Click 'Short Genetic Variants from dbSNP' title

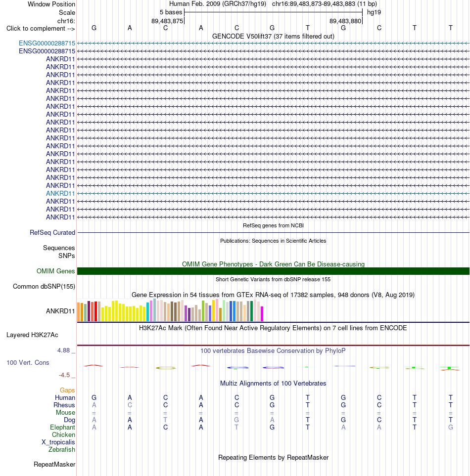[273, 279]
